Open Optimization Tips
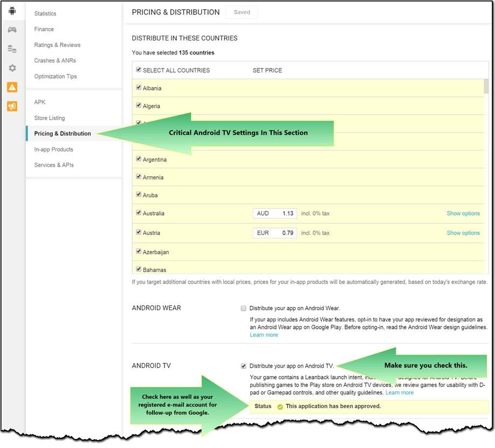The height and width of the screenshot is (448, 495). click(x=55, y=77)
